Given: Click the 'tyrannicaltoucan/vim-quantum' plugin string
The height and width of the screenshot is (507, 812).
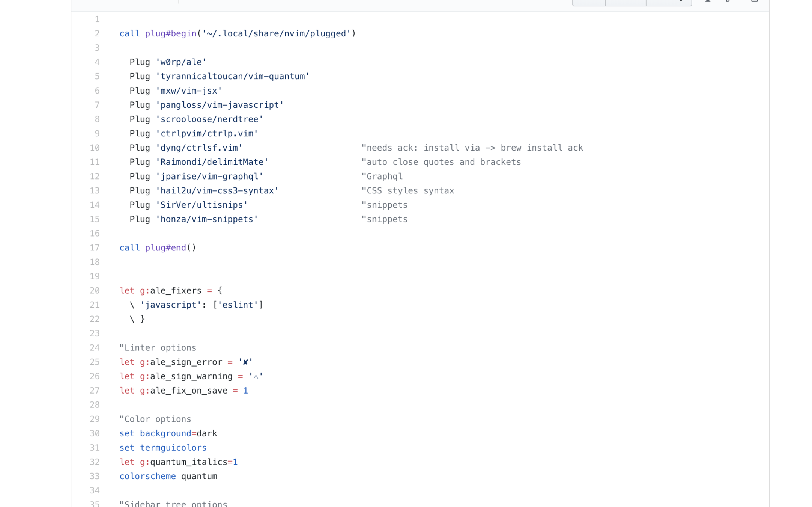Looking at the screenshot, I should (232, 77).
